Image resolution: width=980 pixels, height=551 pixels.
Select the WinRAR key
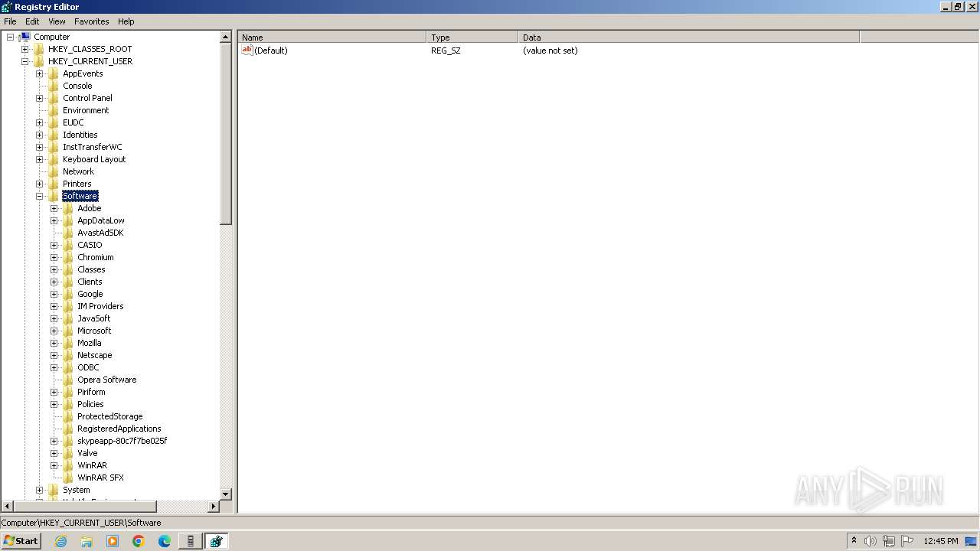(92, 465)
